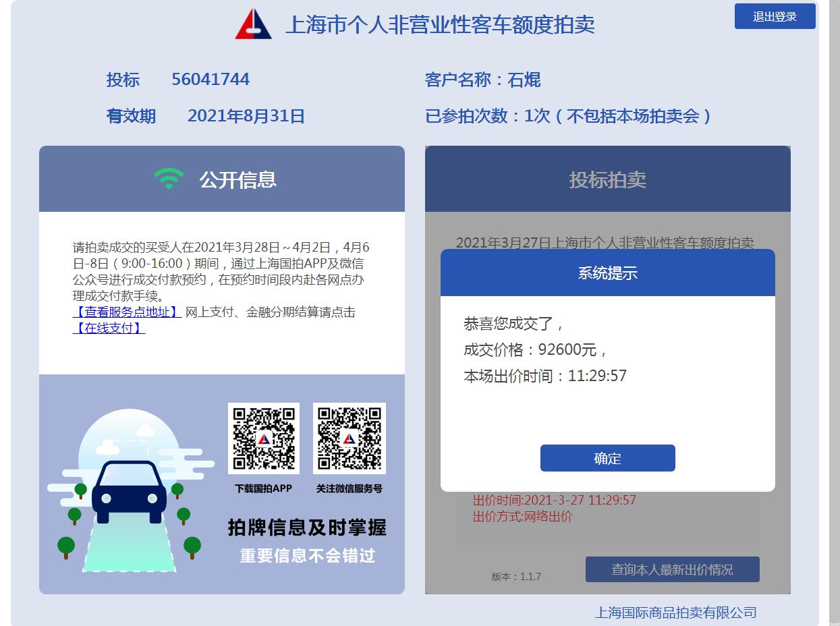Screen dimensions: 840x626
Task: Click the 版本：1.1.7 version label
Action: [516, 577]
